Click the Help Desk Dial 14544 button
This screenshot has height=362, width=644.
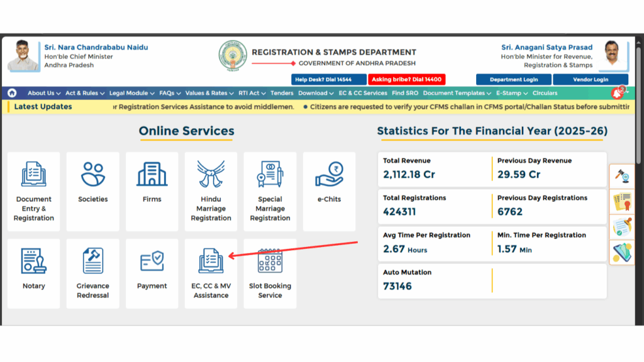point(330,80)
